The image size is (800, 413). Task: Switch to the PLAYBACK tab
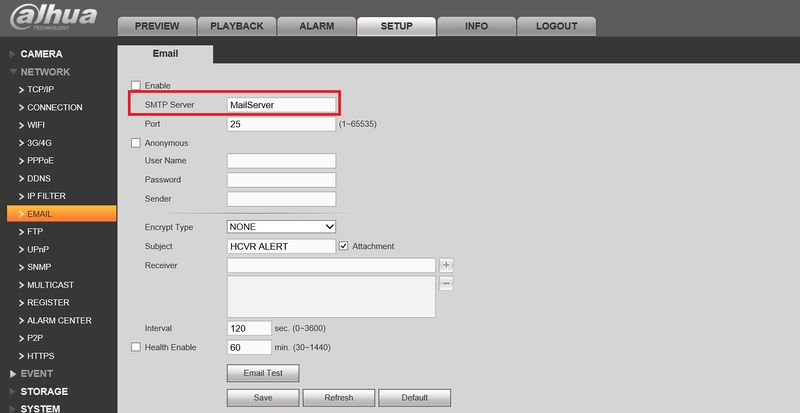pyautogui.click(x=237, y=27)
